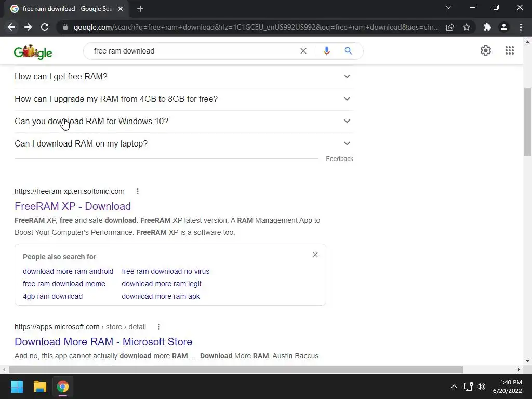Click the scroll down arrow
532x399 pixels.
coord(527,361)
